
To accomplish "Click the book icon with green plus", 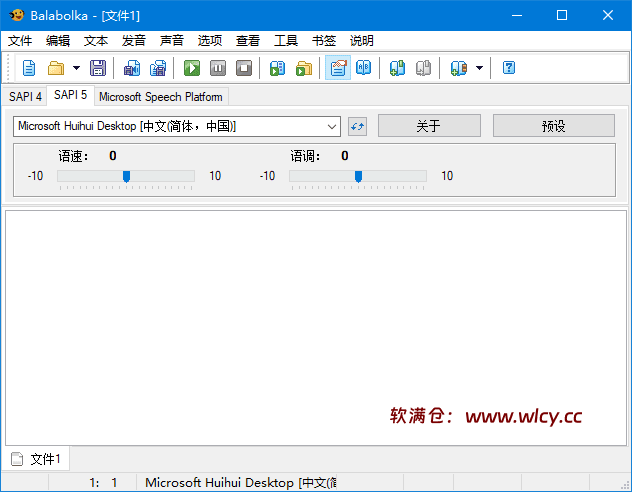I will point(397,68).
